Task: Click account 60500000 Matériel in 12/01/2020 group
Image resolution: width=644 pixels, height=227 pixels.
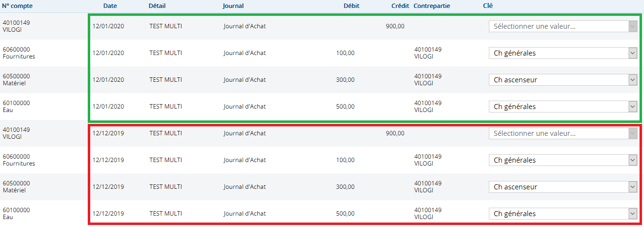Action: [16, 80]
